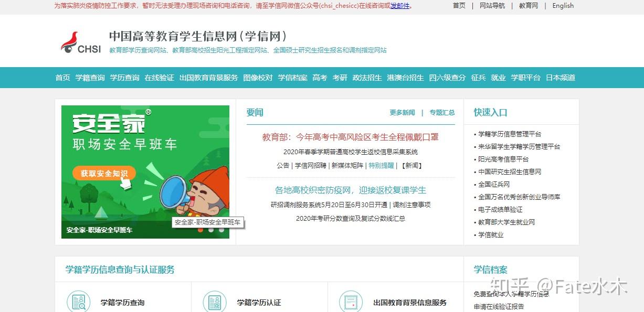Open the 就业 navigation item

[498, 78]
